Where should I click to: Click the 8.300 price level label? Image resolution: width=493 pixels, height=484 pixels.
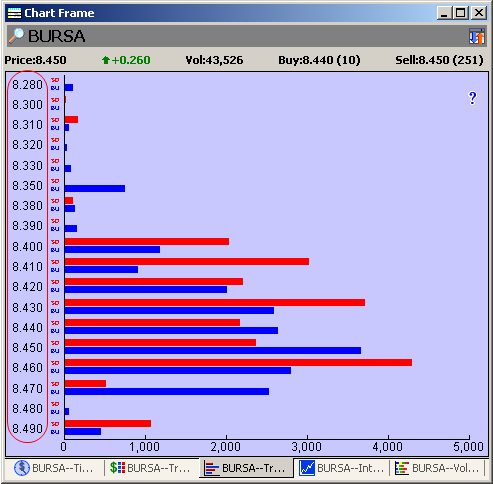(x=27, y=105)
